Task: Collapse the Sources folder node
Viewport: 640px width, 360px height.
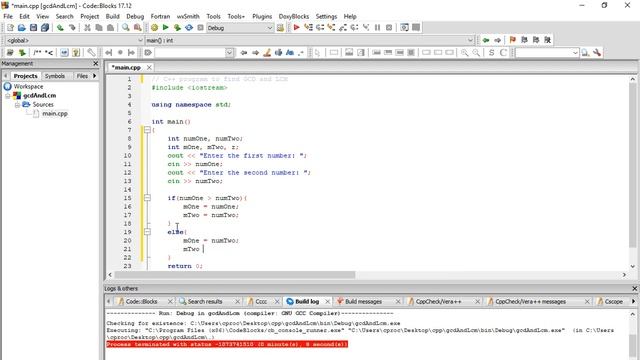Action: click(17, 105)
